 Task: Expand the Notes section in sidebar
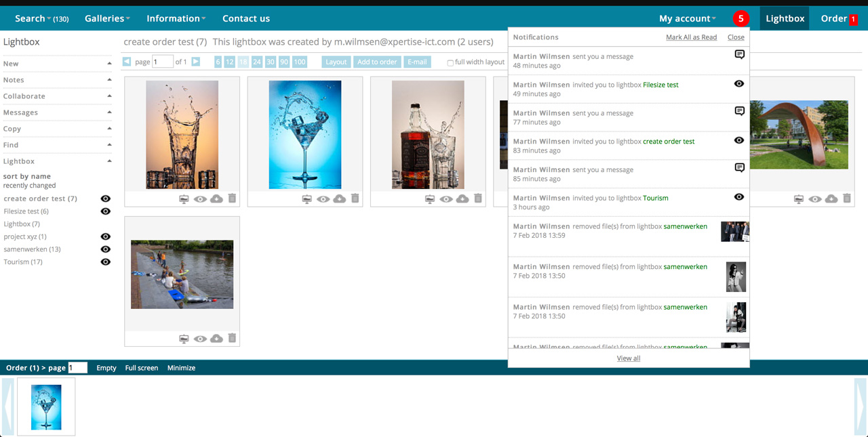58,80
